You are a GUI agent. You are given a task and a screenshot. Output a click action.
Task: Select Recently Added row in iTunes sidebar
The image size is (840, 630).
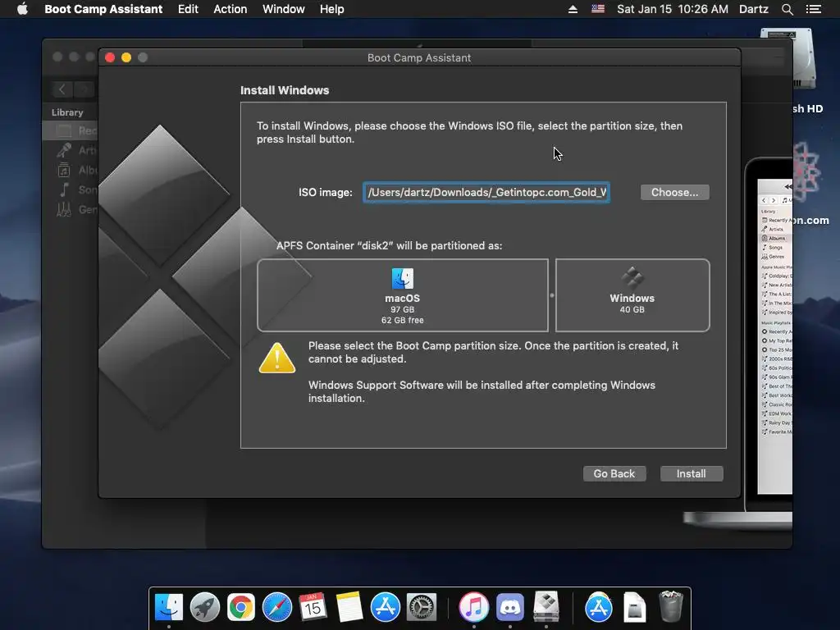[x=71, y=130]
